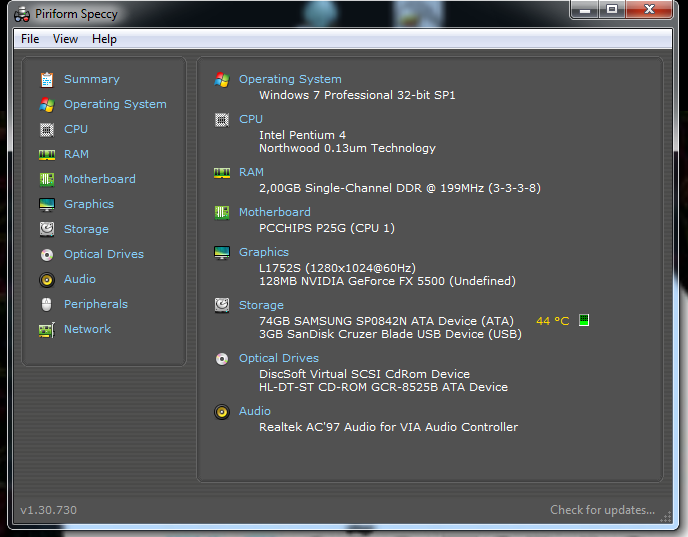View Network section in sidebar
Image resolution: width=688 pixels, height=537 pixels.
point(87,329)
